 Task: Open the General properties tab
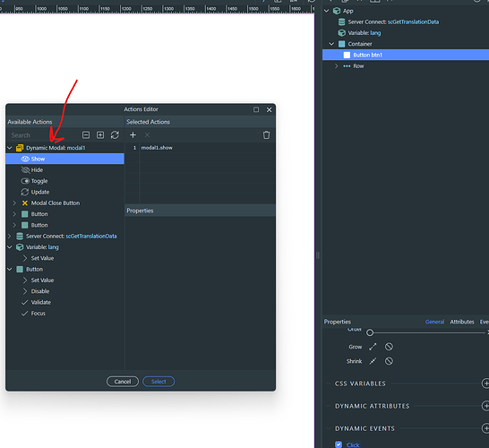tap(434, 322)
